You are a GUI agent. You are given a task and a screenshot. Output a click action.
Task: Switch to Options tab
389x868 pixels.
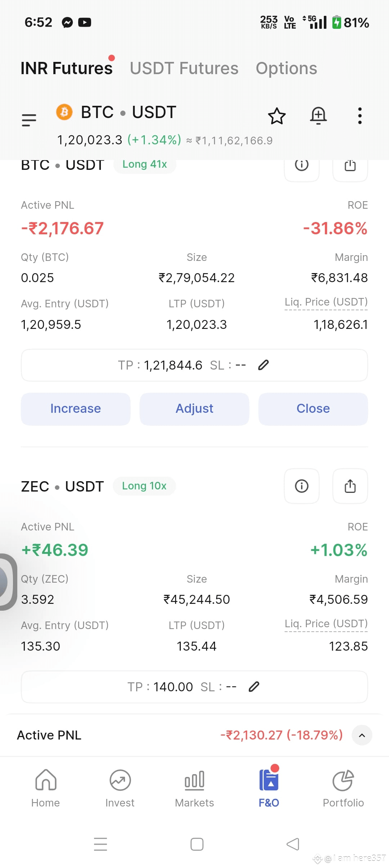286,68
